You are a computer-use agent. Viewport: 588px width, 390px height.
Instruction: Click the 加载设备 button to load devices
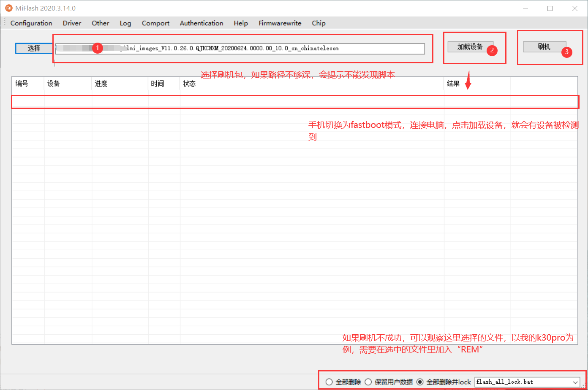(470, 46)
